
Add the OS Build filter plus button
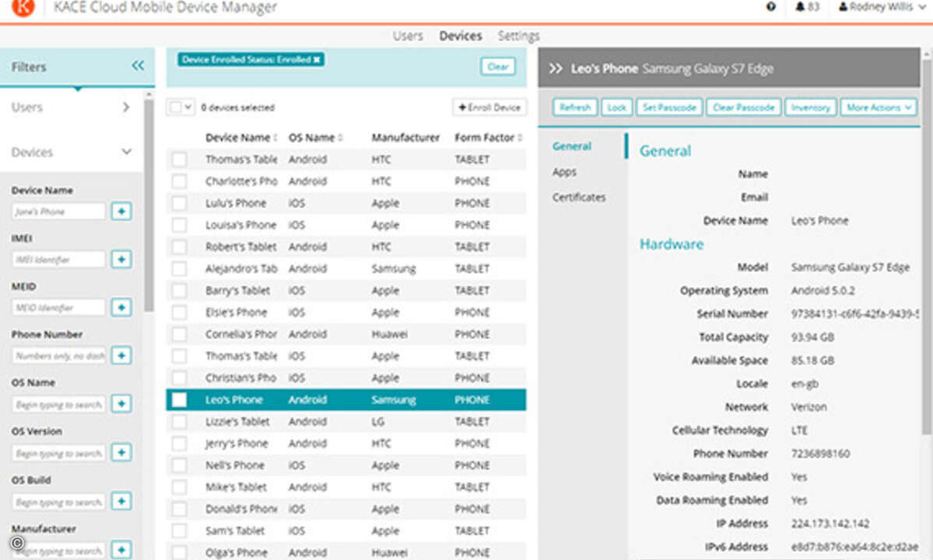pos(121,501)
